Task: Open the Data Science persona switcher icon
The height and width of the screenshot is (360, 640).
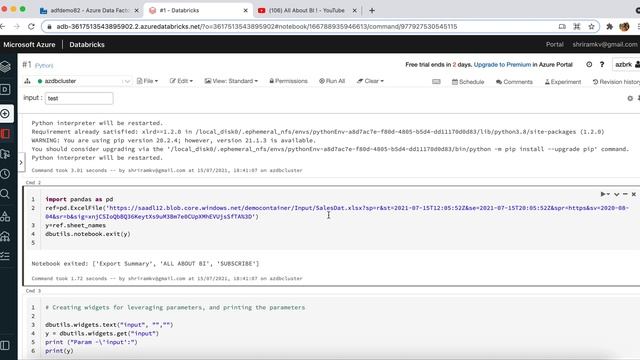Action: point(5,89)
